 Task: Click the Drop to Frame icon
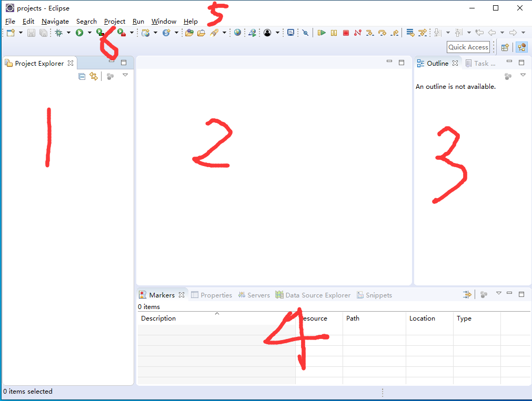[410, 33]
